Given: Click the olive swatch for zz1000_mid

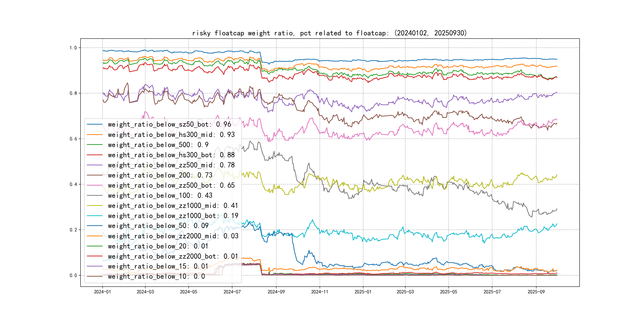Looking at the screenshot, I should 94,206.
